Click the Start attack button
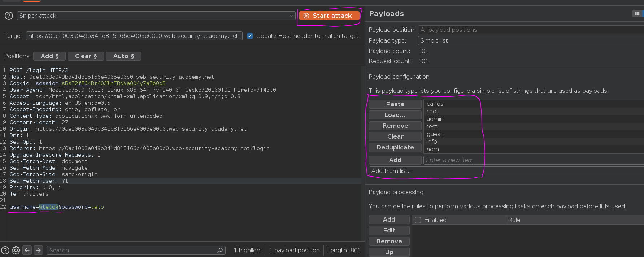This screenshot has width=644, height=257. click(x=329, y=16)
